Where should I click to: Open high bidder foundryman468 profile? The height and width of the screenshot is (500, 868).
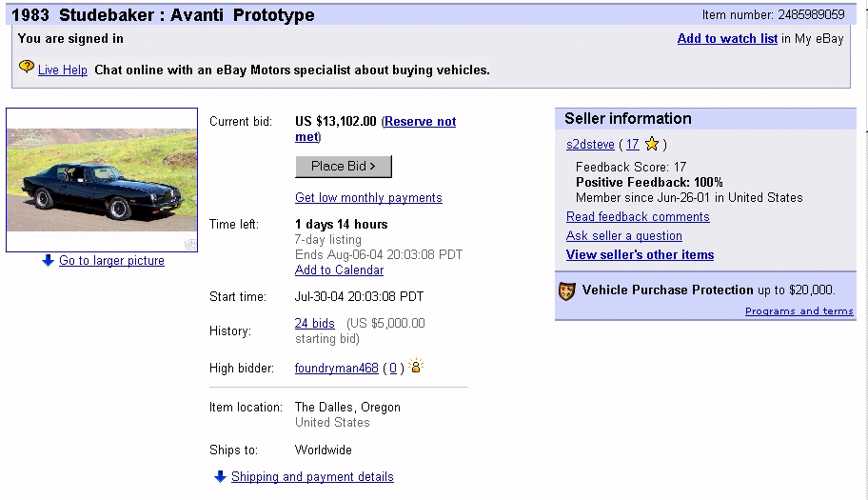[x=337, y=368]
